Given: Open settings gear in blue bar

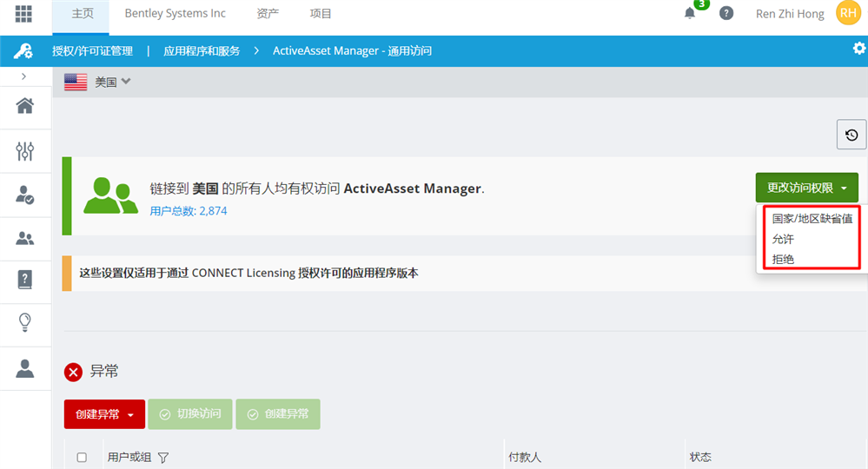Looking at the screenshot, I should point(858,48).
